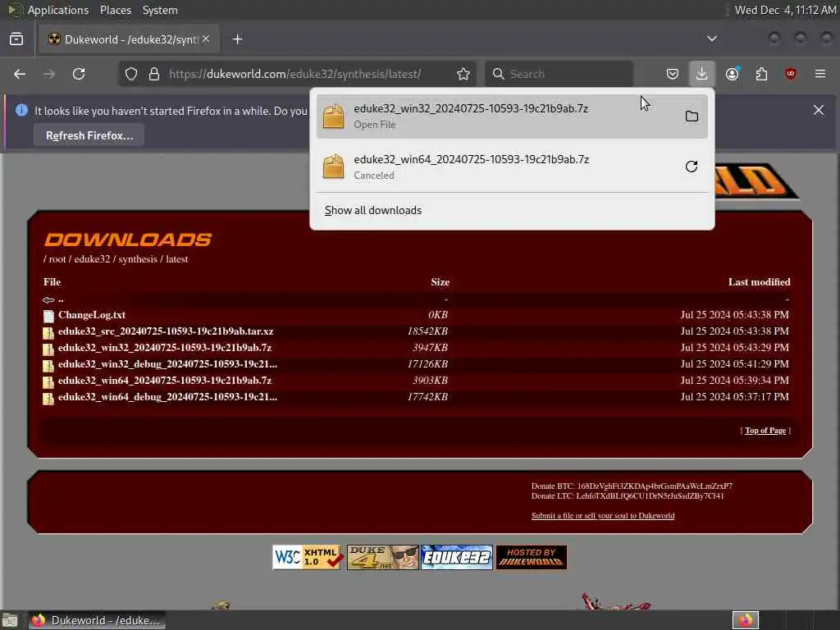
Task: Expand the list all tabs chevron
Action: (x=711, y=39)
